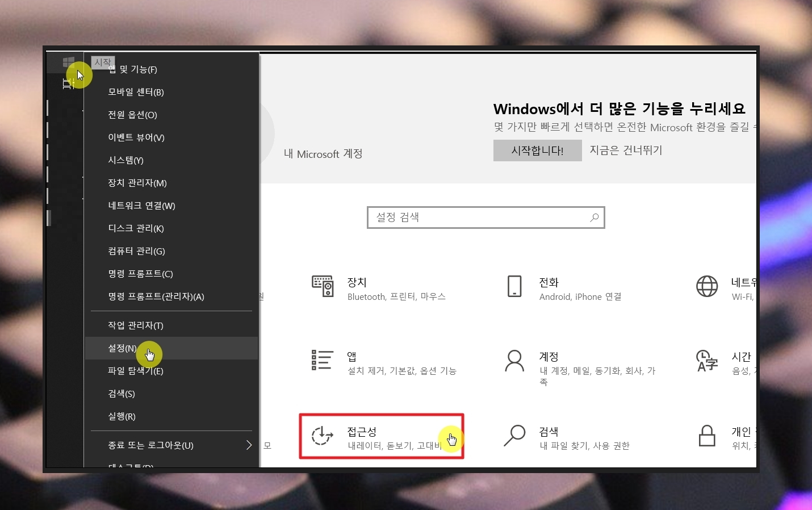Open 계정 category title
Screen dimensions: 812x510
(549, 357)
